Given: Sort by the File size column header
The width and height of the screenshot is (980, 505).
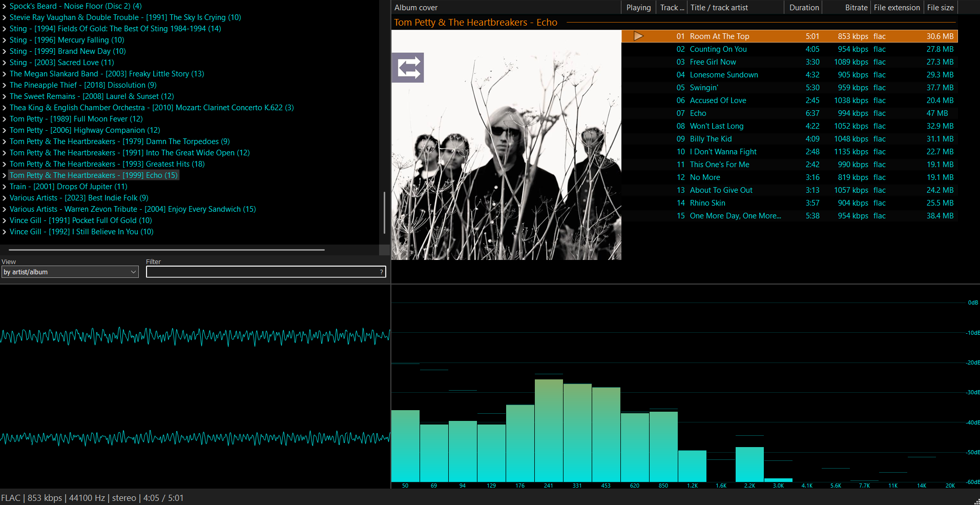Looking at the screenshot, I should 941,7.
